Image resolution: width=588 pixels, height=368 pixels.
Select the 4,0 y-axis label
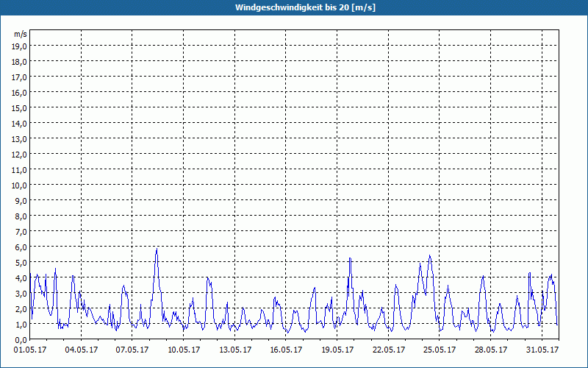tap(22, 278)
